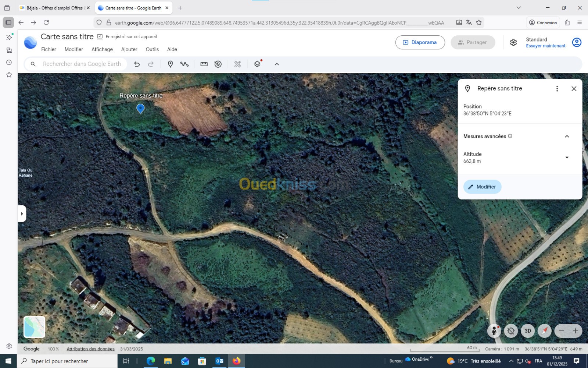Open the Altitude dropdown arrow
Screen dimensions: 588x368
click(x=567, y=158)
